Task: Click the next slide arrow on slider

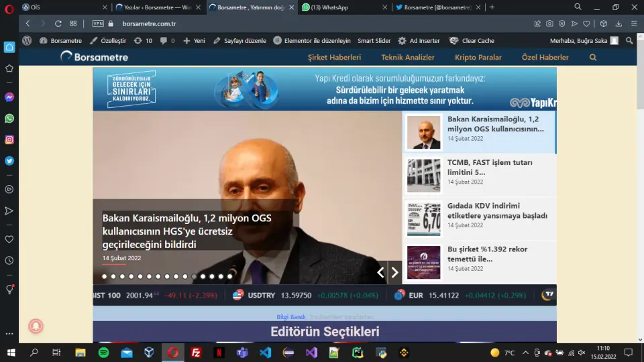Action: pos(395,272)
